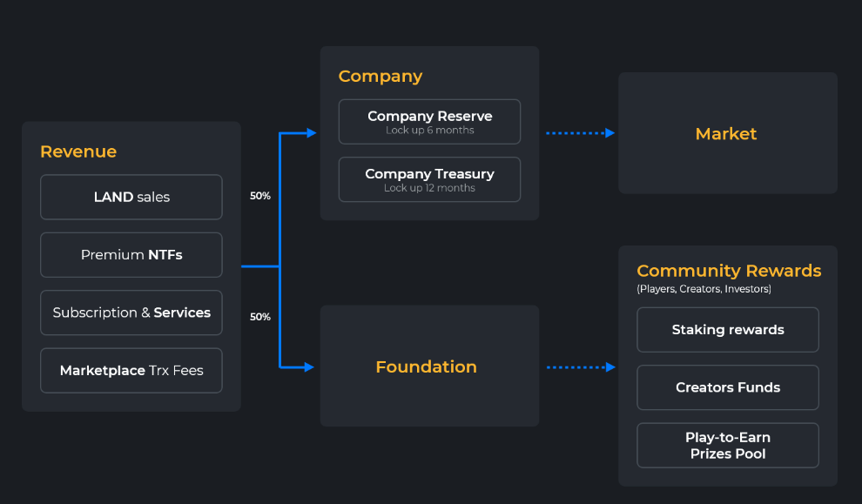Click the Community Rewards heading
This screenshot has height=504, width=862.
coord(729,271)
